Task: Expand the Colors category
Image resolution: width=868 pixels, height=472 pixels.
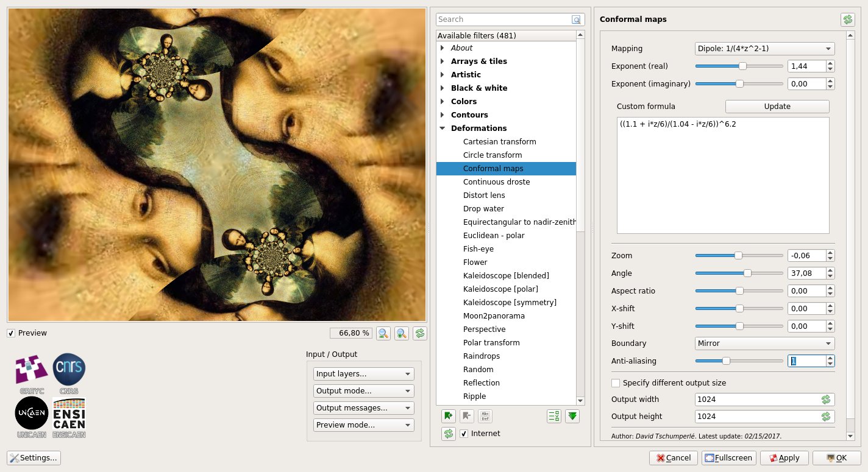Action: pyautogui.click(x=443, y=102)
